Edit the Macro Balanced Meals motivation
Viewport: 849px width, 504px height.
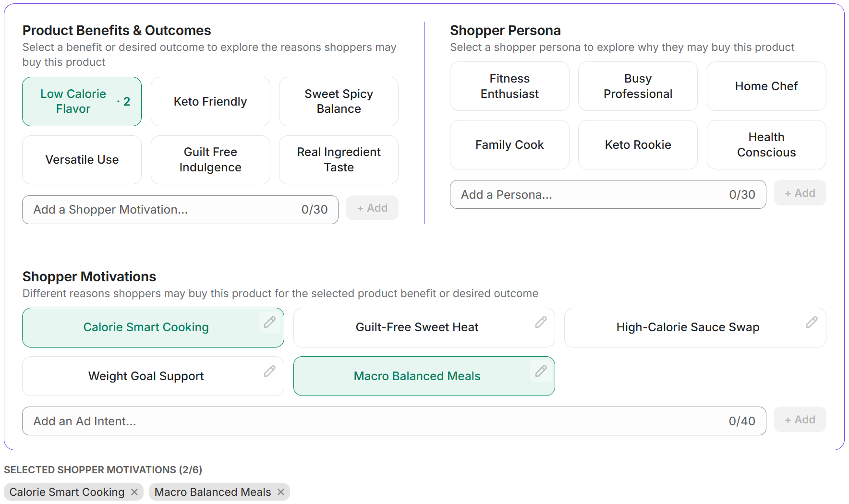click(x=541, y=371)
